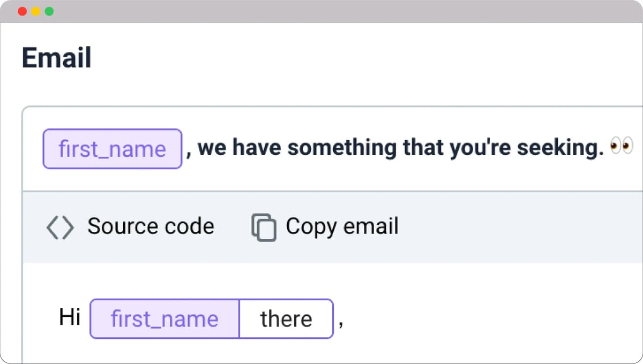This screenshot has height=364, width=643.
Task: Click the Copy email overlapping-pages icon
Action: tap(264, 227)
